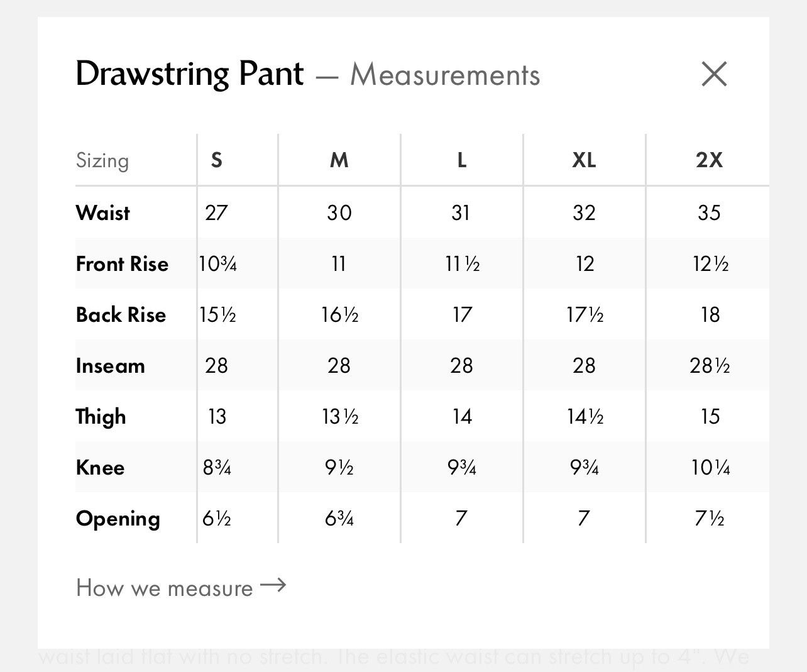Viewport: 807px width, 672px height.
Task: Select the M size column header
Action: coord(339,160)
